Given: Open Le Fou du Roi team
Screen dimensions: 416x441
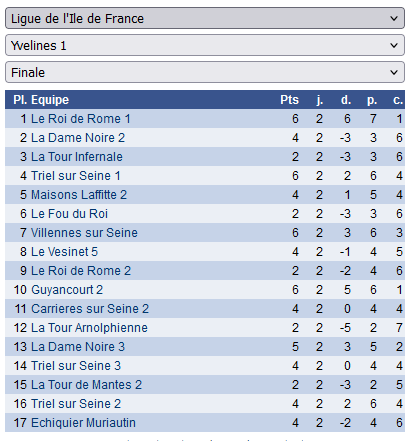Looking at the screenshot, I should pos(69,214).
